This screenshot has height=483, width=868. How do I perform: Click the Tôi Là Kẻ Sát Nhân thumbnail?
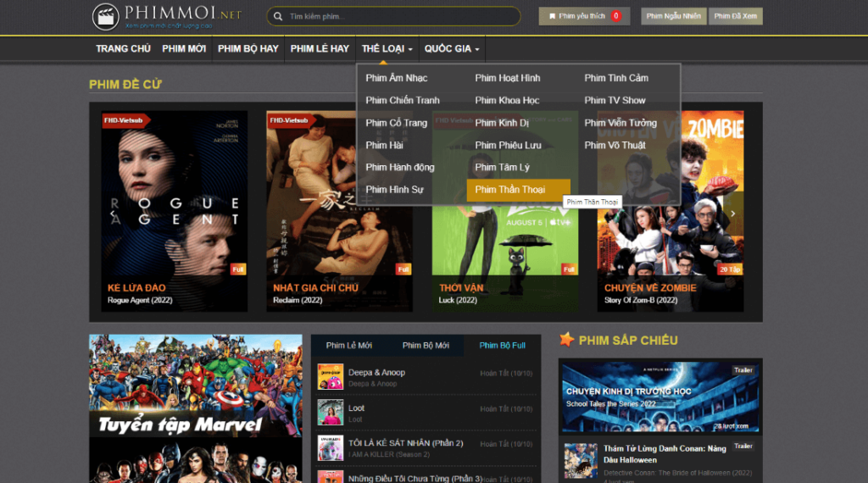tap(330, 447)
